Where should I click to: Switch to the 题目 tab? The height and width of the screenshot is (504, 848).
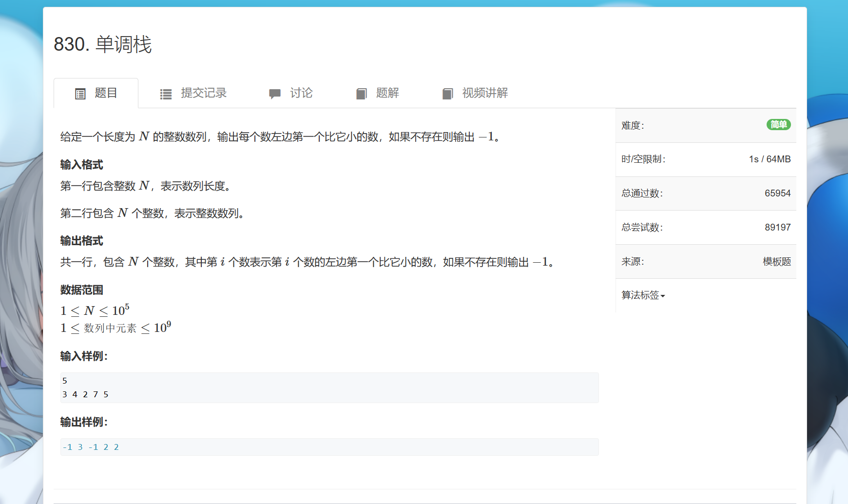point(106,93)
